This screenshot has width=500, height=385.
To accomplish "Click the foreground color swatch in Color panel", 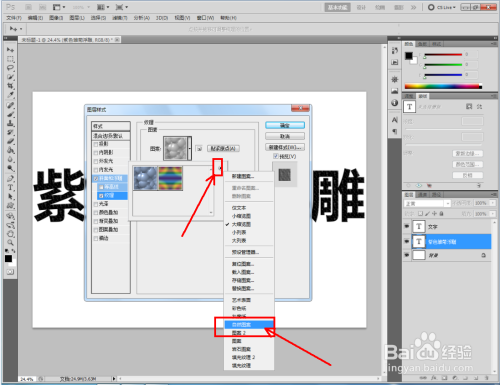I will tap(409, 56).
